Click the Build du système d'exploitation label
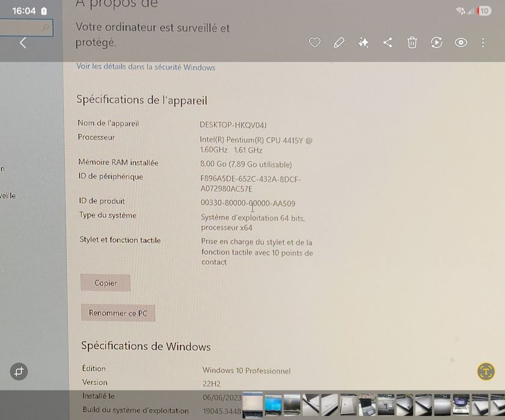This screenshot has width=505, height=420. click(136, 410)
